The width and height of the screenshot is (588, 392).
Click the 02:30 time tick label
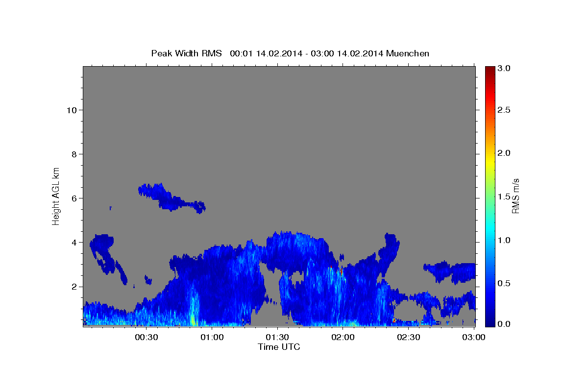409,337
